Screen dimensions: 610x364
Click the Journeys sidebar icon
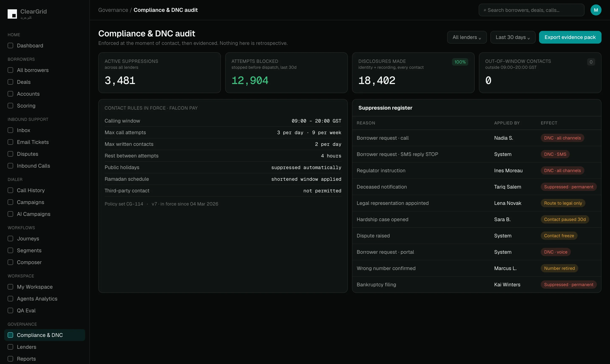pos(10,239)
